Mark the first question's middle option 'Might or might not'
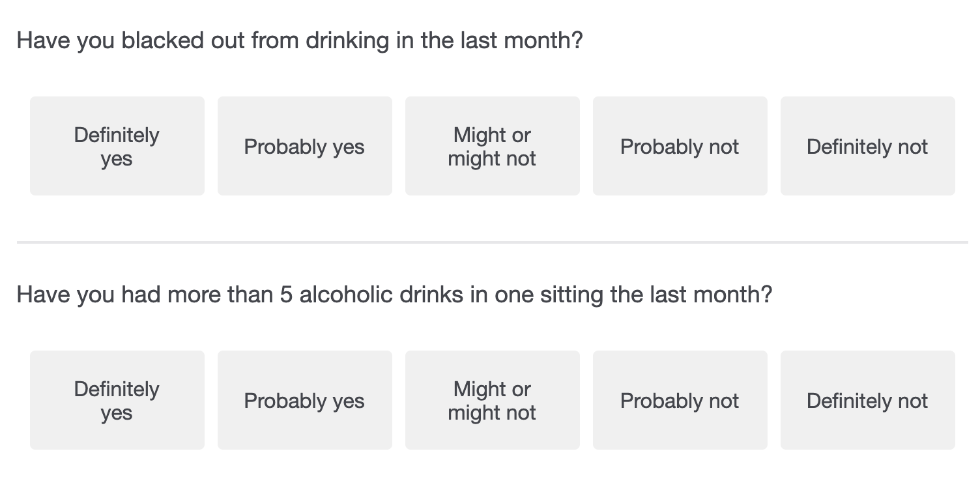This screenshot has height=477, width=980. click(x=493, y=146)
